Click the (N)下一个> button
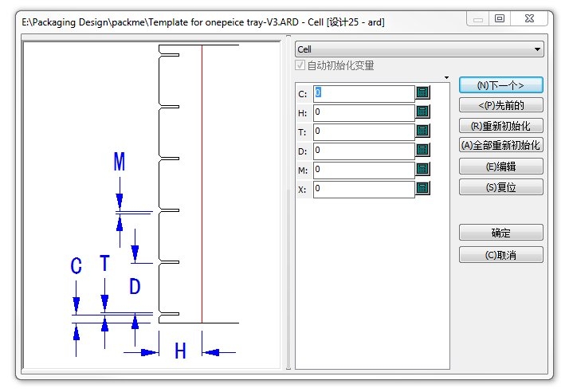 pyautogui.click(x=500, y=84)
